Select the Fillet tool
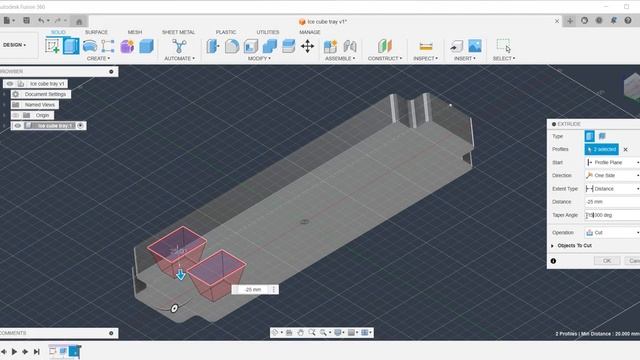640x360 pixels. (x=232, y=46)
